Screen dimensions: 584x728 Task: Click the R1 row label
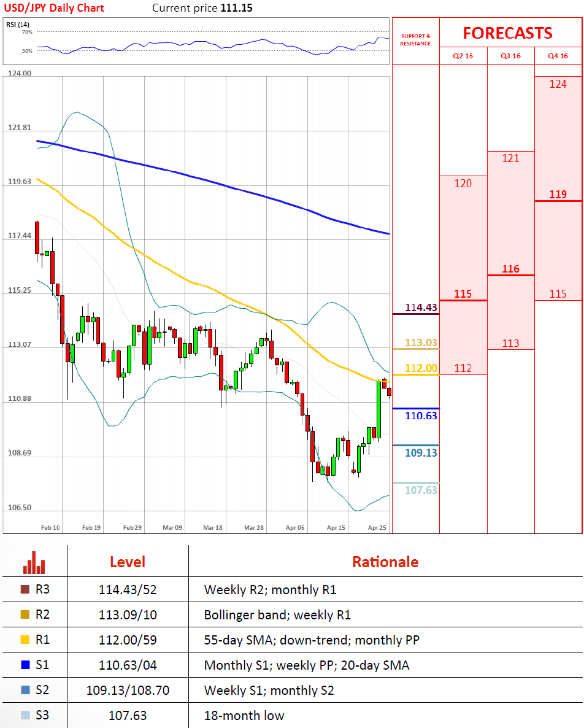(42, 640)
